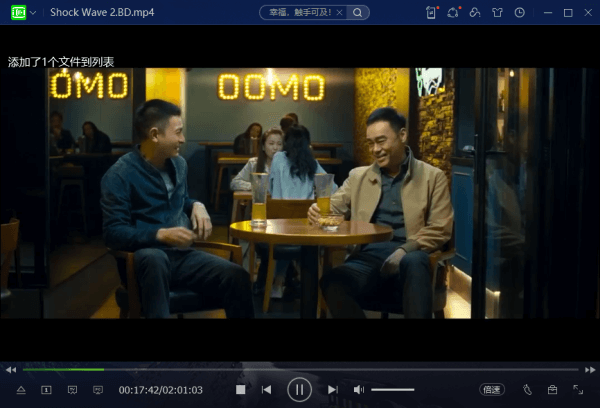
Task: Click the magnifier search button
Action: click(357, 13)
